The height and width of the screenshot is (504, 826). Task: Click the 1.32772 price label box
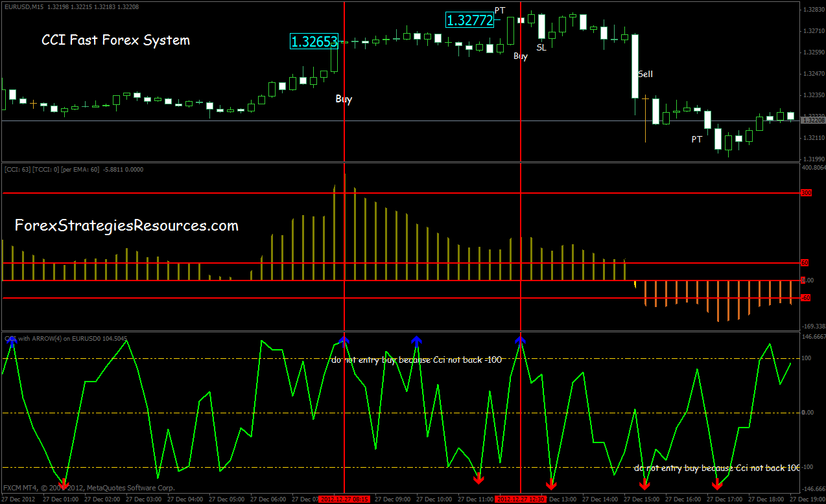pos(470,20)
